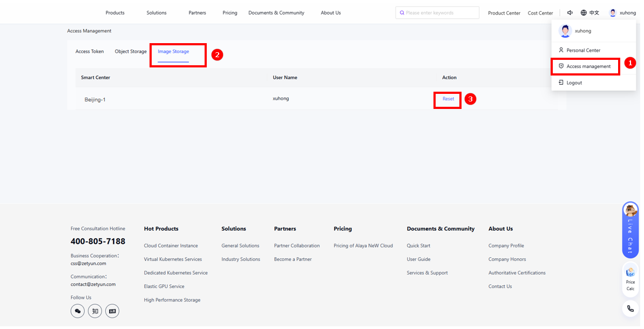The width and height of the screenshot is (644, 329).
Task: Click Reset for Beijing-1
Action: (448, 99)
